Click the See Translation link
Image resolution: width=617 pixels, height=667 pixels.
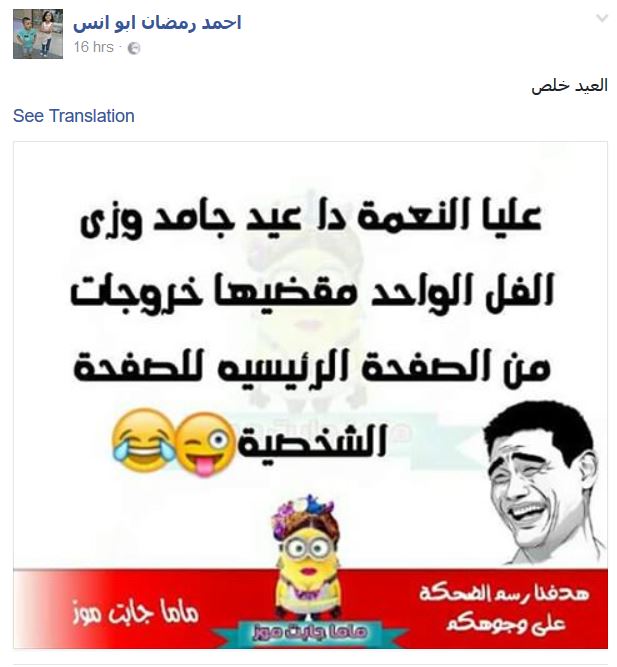pos(74,116)
